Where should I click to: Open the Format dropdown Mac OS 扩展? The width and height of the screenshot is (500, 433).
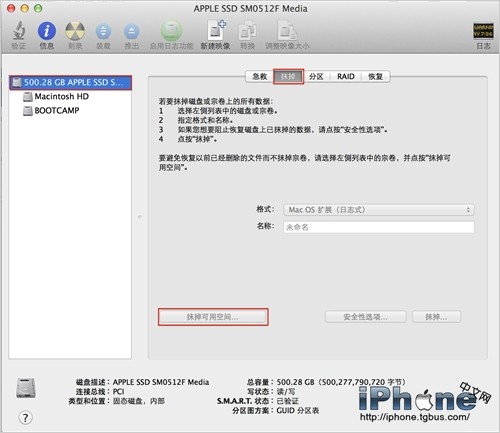point(379,210)
